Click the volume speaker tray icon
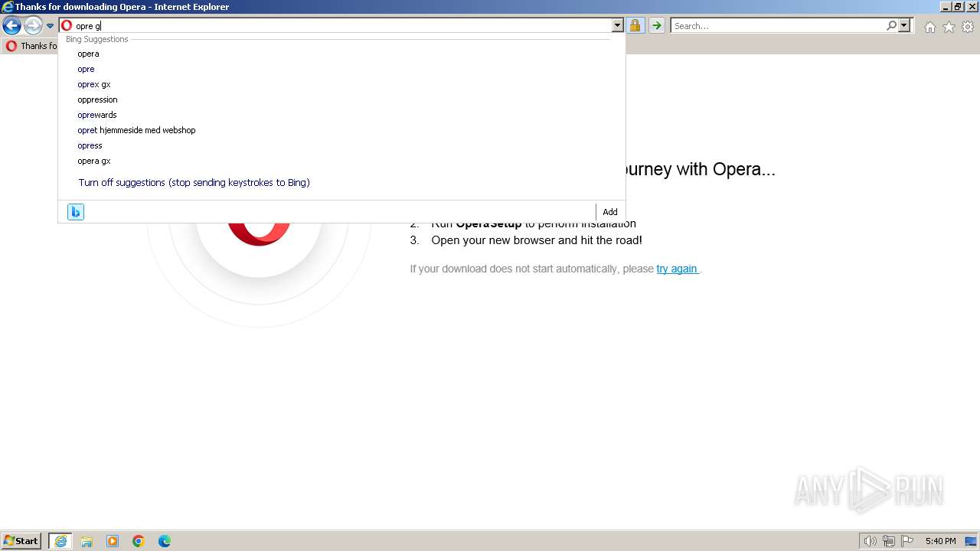This screenshot has height=551, width=980. point(871,541)
